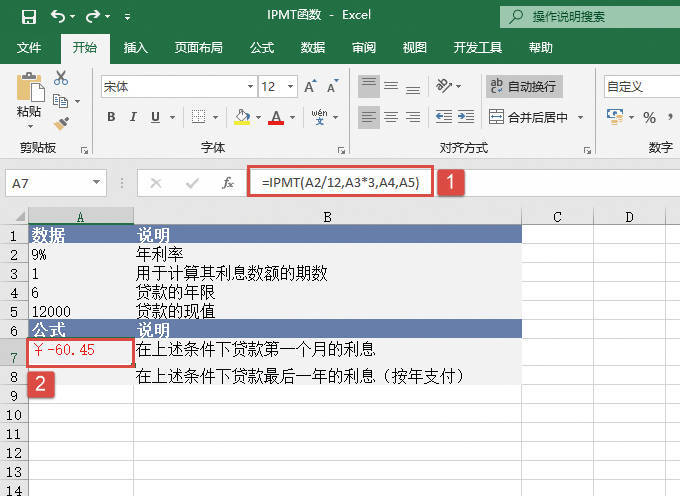Click the Insert Function fx icon

228,183
